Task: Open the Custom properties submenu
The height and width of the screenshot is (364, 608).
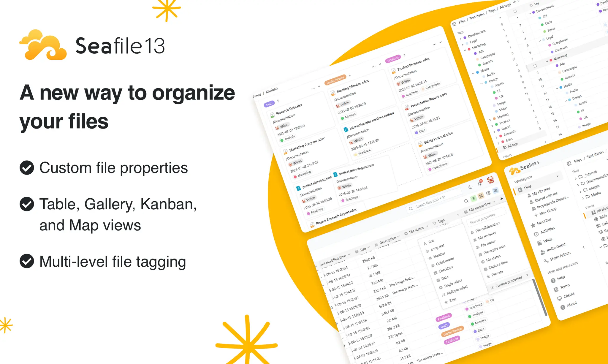Action: pyautogui.click(x=509, y=281)
